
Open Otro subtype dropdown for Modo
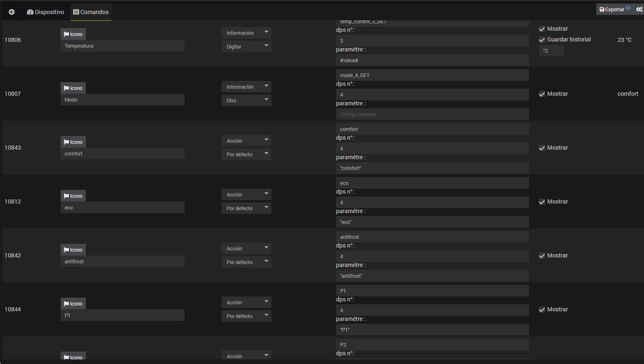[246, 101]
